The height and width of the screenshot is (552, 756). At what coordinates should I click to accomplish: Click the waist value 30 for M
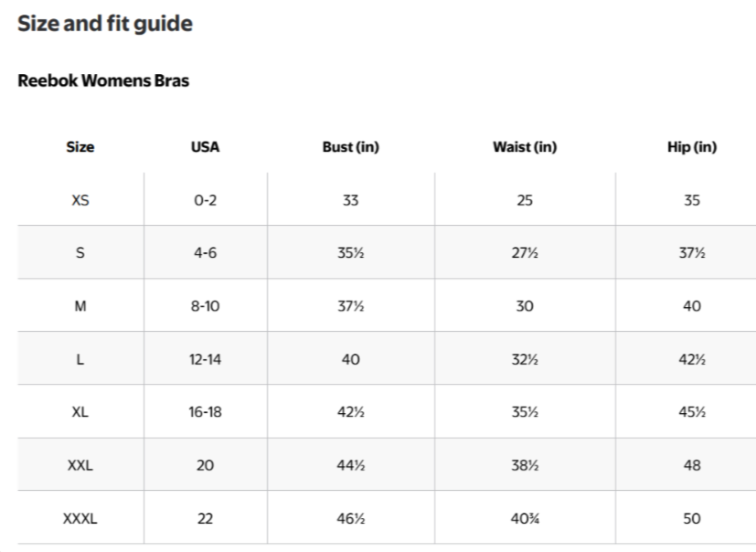click(x=524, y=306)
